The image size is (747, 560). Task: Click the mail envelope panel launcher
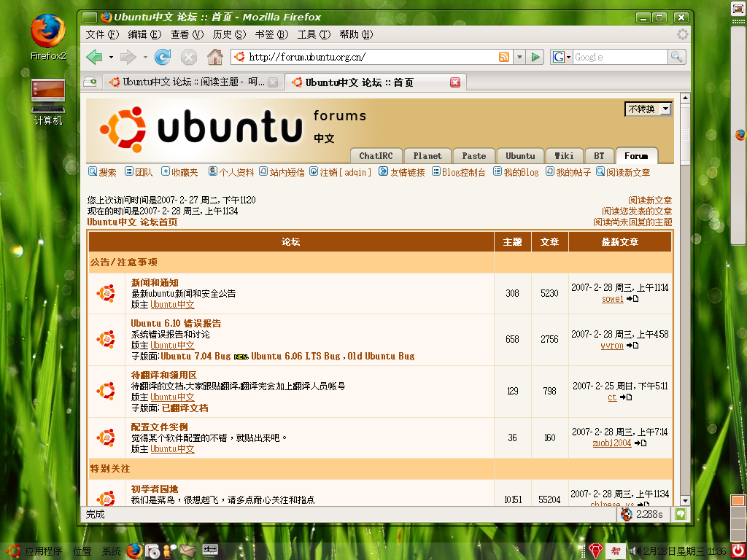[x=187, y=551]
